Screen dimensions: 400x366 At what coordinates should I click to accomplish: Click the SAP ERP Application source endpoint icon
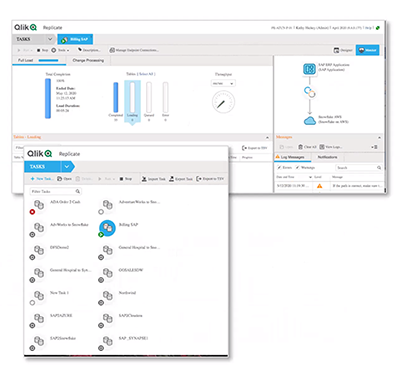pos(309,69)
